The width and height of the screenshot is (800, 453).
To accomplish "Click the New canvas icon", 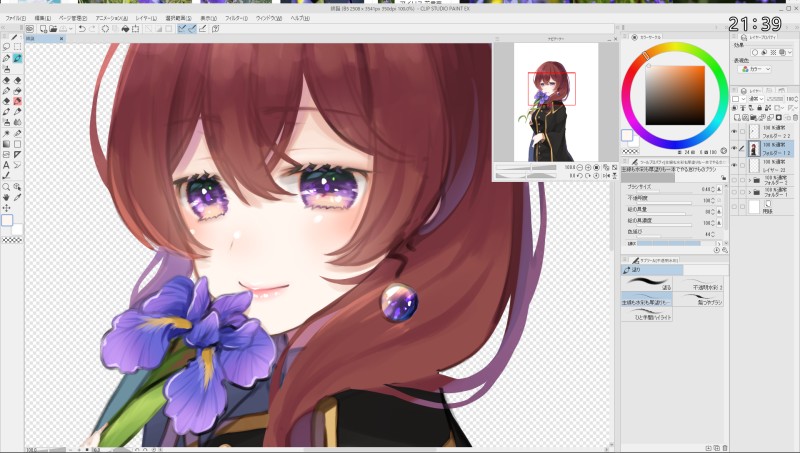I will click(43, 29).
